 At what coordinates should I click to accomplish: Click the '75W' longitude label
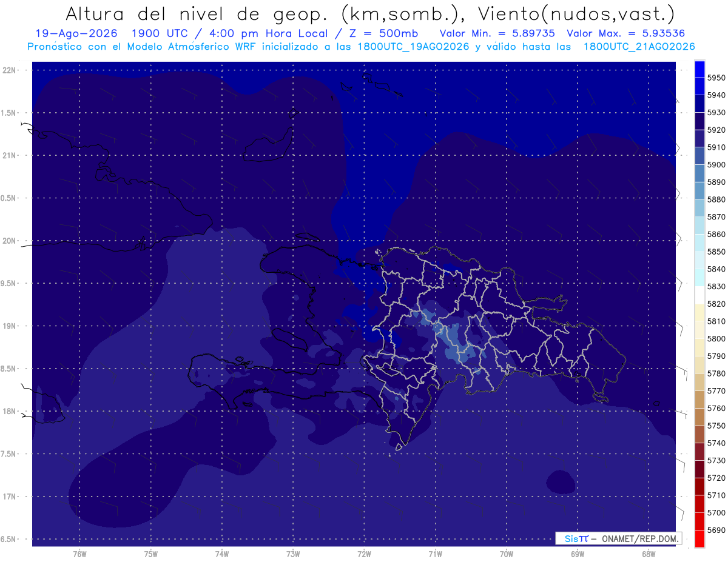(x=150, y=554)
